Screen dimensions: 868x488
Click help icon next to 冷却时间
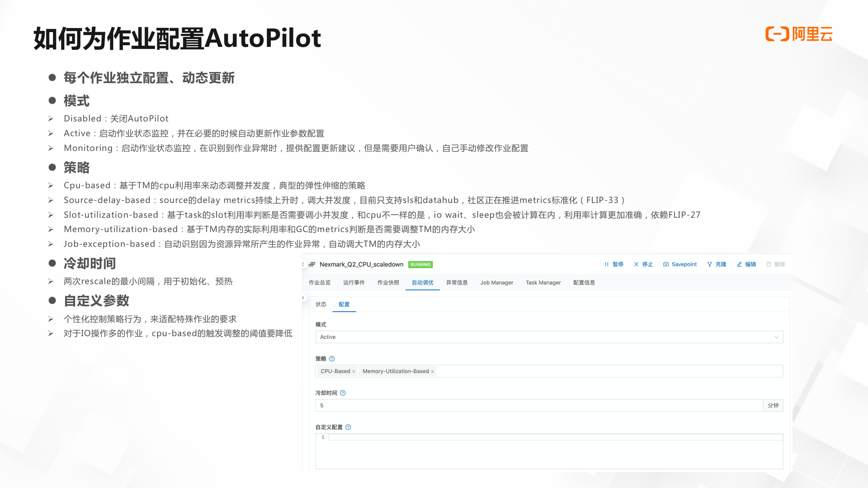point(343,393)
